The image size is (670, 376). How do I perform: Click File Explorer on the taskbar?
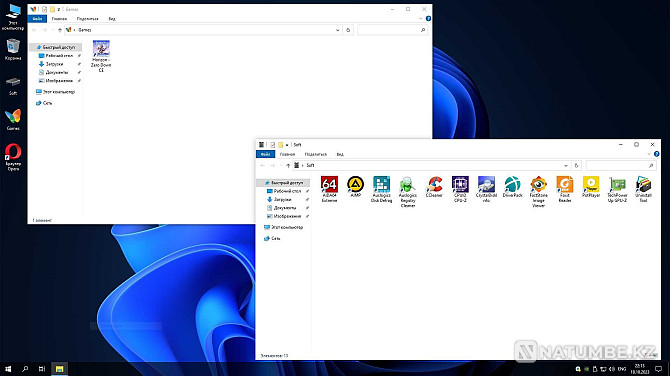(x=59, y=369)
